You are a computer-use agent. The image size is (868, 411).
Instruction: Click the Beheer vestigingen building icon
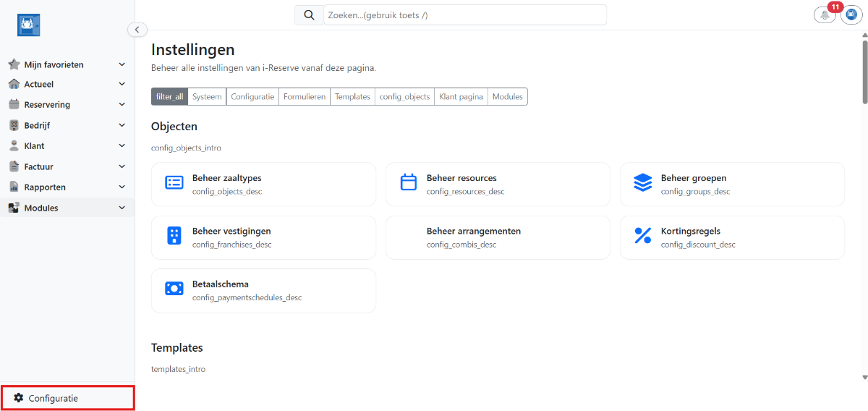coord(174,236)
